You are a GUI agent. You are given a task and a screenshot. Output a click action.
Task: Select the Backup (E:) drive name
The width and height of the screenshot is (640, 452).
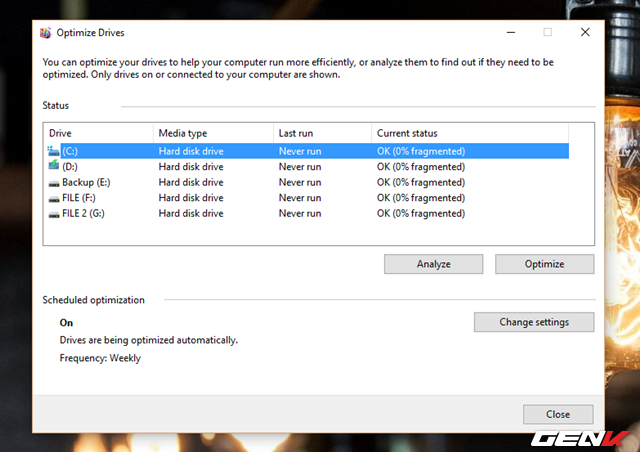pos(86,182)
